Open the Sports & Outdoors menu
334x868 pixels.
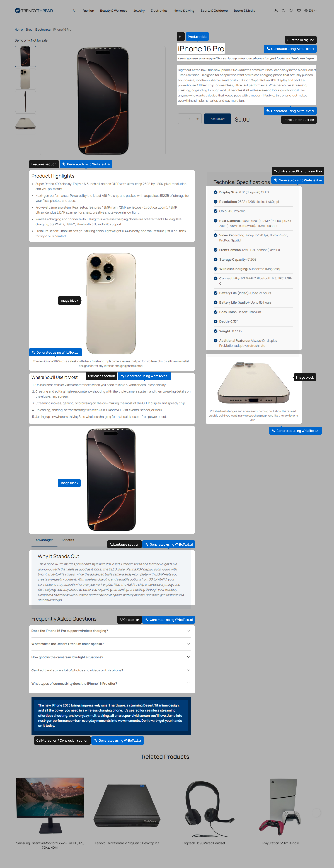point(214,11)
